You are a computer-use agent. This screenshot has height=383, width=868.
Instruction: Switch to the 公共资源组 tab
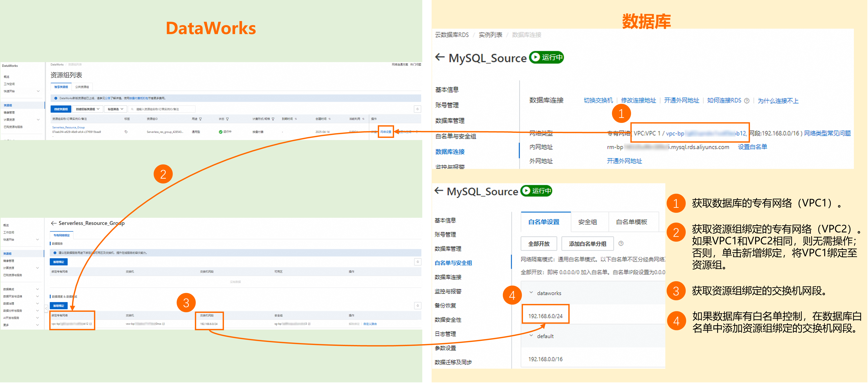(x=82, y=87)
